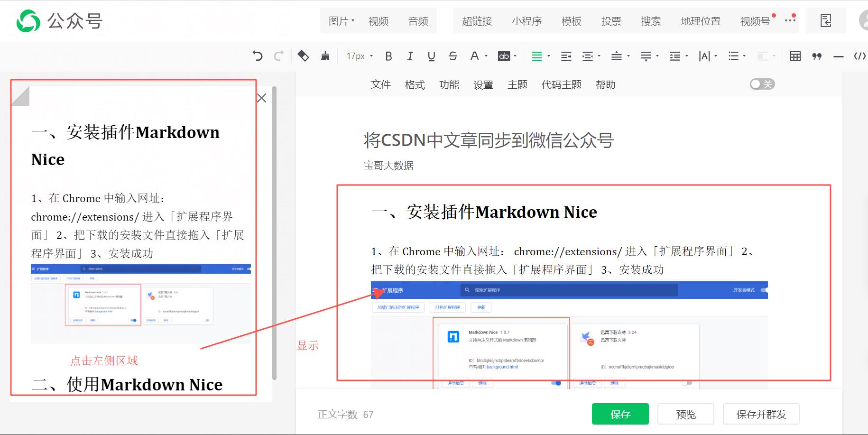Select the format painter brush icon
Screen dimensions: 868x435
(x=325, y=56)
